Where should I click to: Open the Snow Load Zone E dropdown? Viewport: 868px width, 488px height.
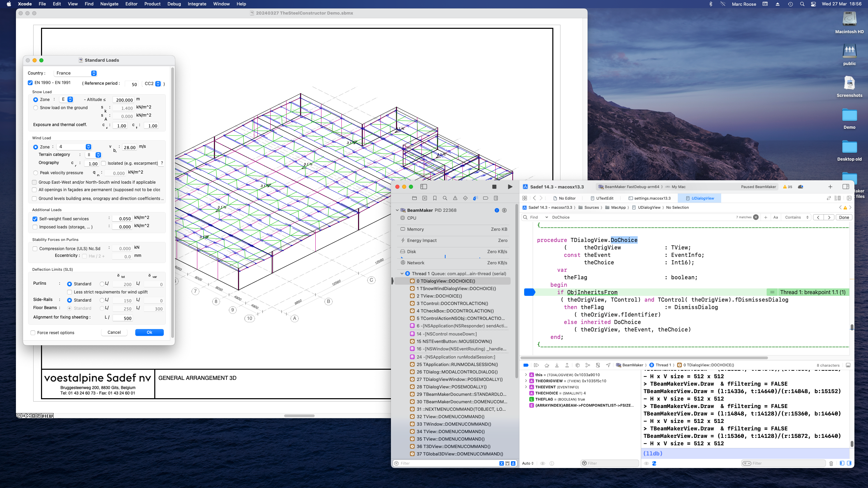pos(66,99)
